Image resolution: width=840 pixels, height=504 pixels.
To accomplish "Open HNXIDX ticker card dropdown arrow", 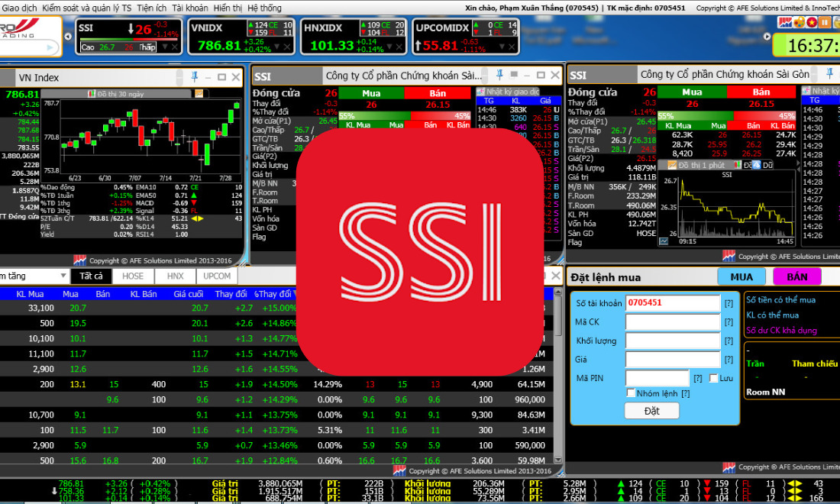I will point(389,47).
